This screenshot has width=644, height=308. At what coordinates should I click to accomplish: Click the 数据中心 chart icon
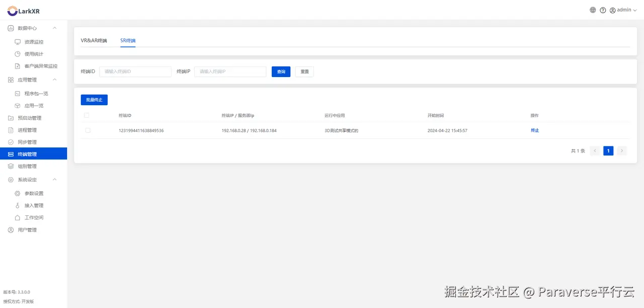11,28
